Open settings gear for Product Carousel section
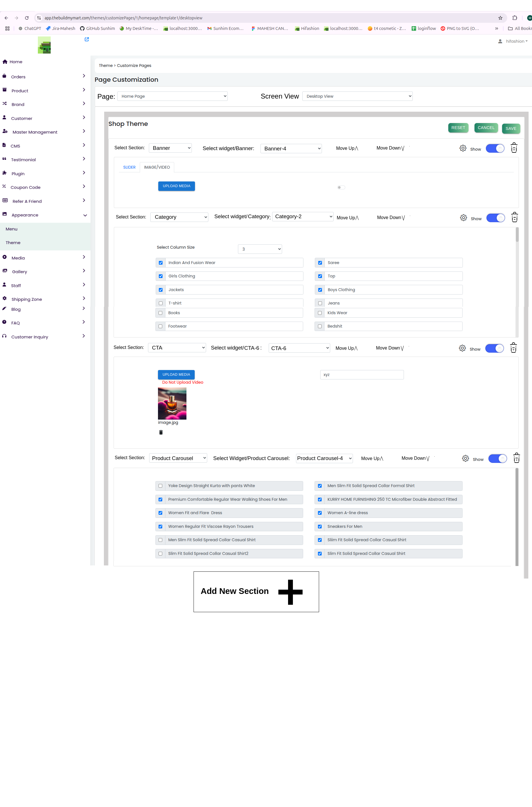The height and width of the screenshot is (807, 532). [x=465, y=458]
